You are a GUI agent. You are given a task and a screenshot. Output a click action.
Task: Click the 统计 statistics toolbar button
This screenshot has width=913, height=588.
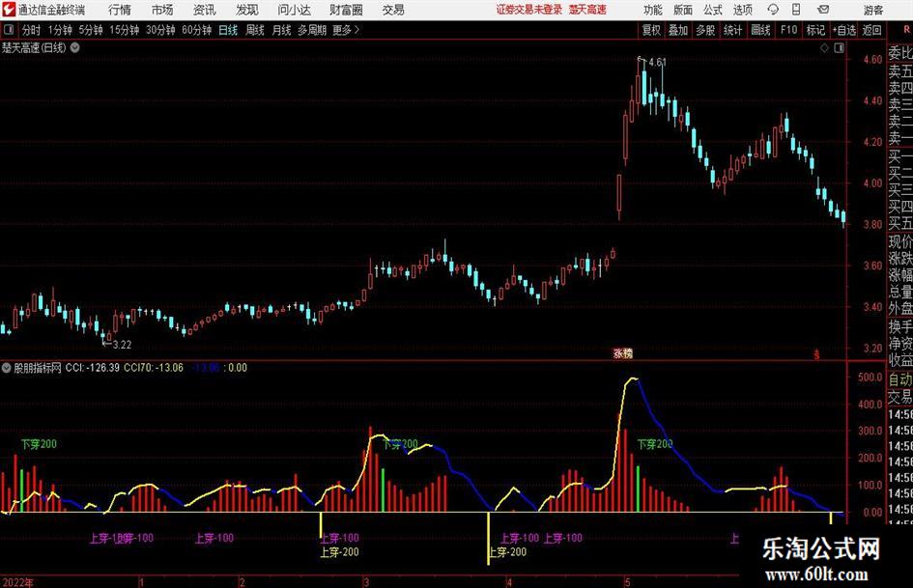[732, 30]
